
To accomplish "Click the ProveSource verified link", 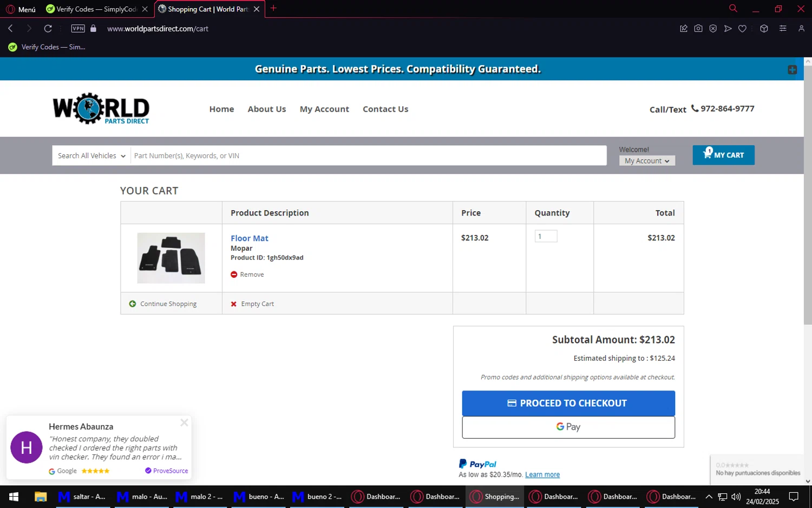I will [x=167, y=471].
